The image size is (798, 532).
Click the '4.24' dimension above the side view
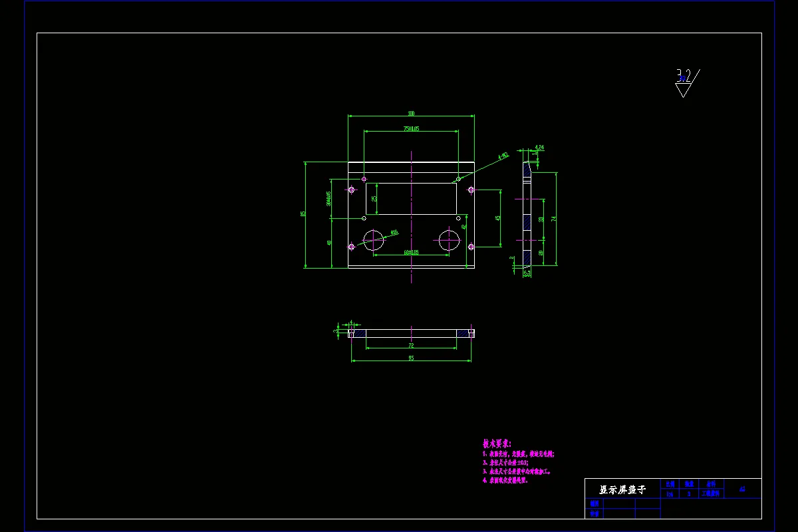click(x=539, y=147)
